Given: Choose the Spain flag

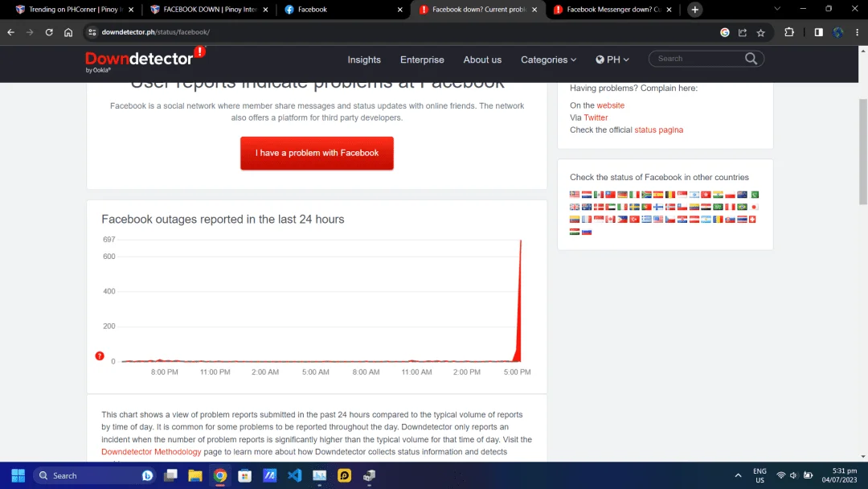Looking at the screenshot, I should [x=658, y=195].
